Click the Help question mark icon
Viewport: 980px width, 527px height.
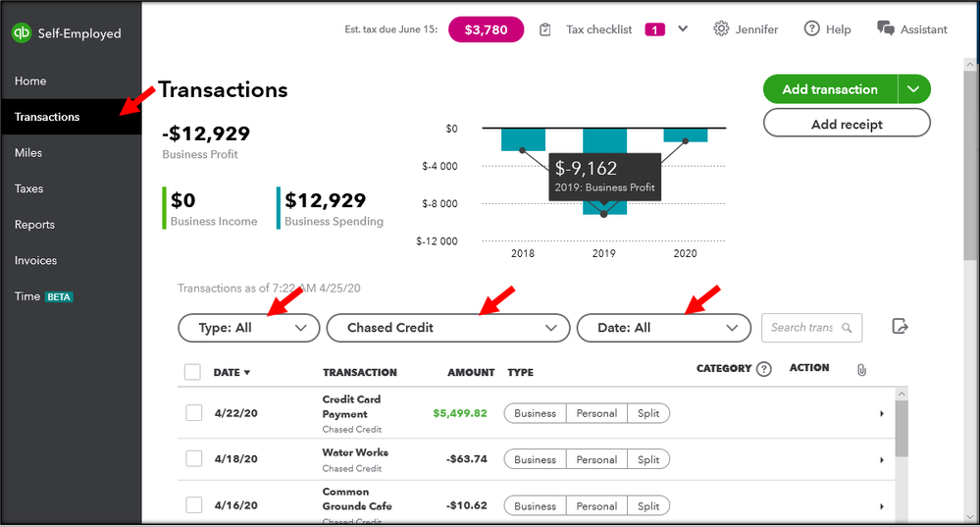tap(811, 28)
